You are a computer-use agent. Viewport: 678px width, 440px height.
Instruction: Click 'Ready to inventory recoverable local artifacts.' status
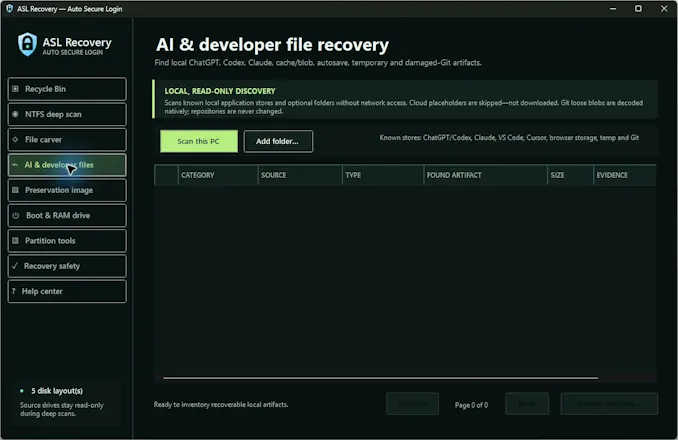pyautogui.click(x=221, y=405)
